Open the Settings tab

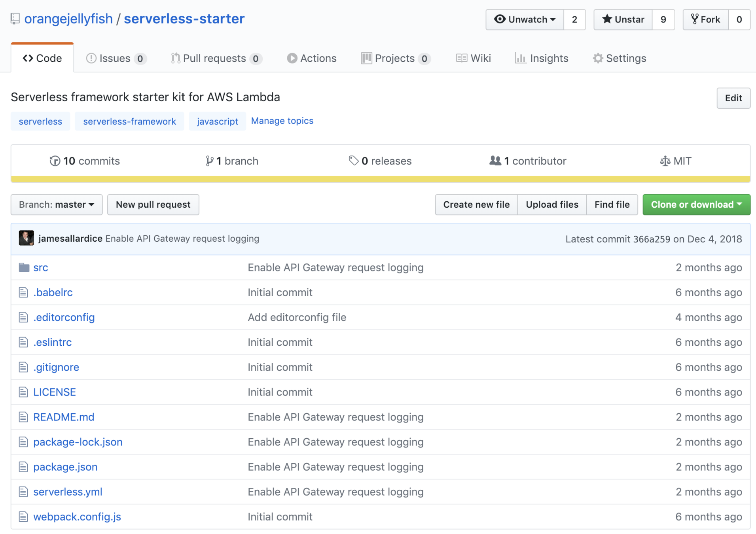620,58
